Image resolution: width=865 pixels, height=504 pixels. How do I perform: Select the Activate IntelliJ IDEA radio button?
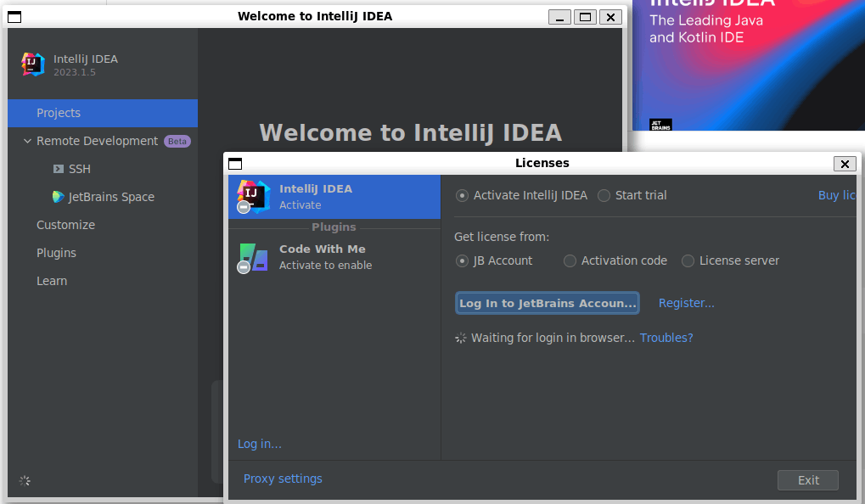(x=463, y=196)
